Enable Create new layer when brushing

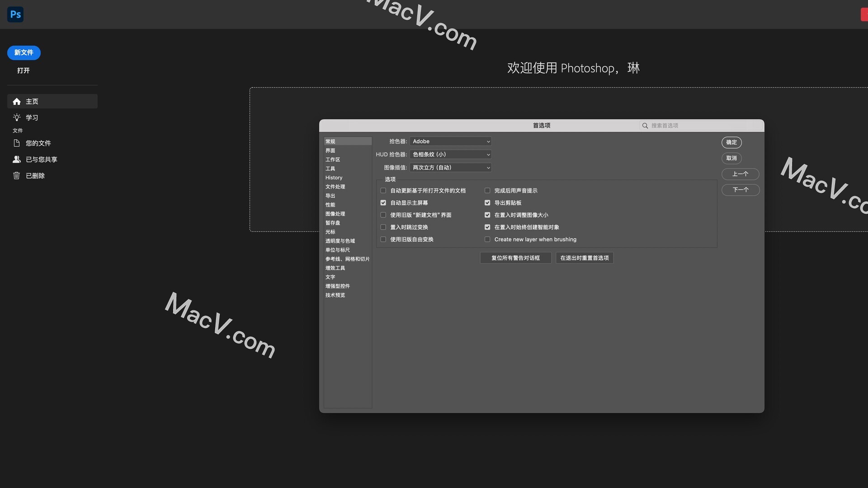487,239
